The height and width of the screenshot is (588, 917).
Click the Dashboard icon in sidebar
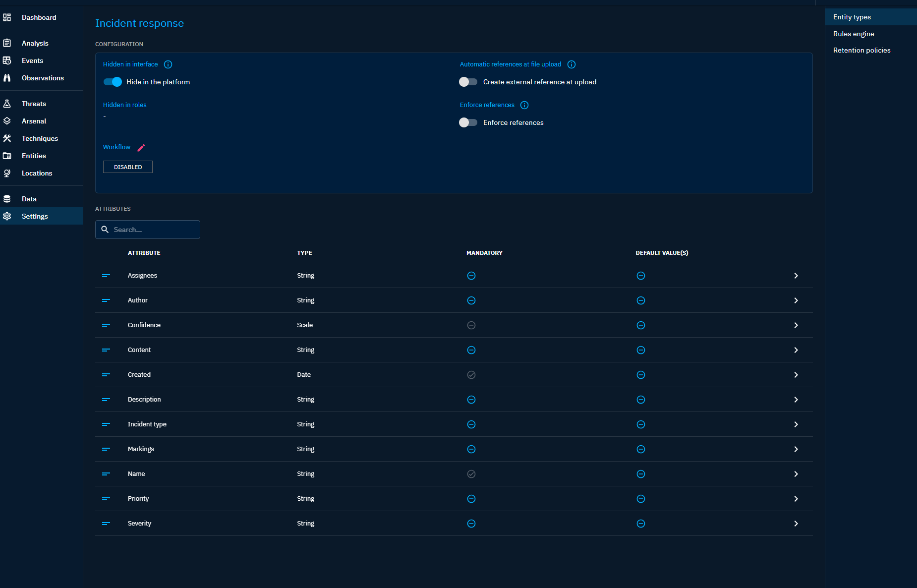pyautogui.click(x=7, y=17)
